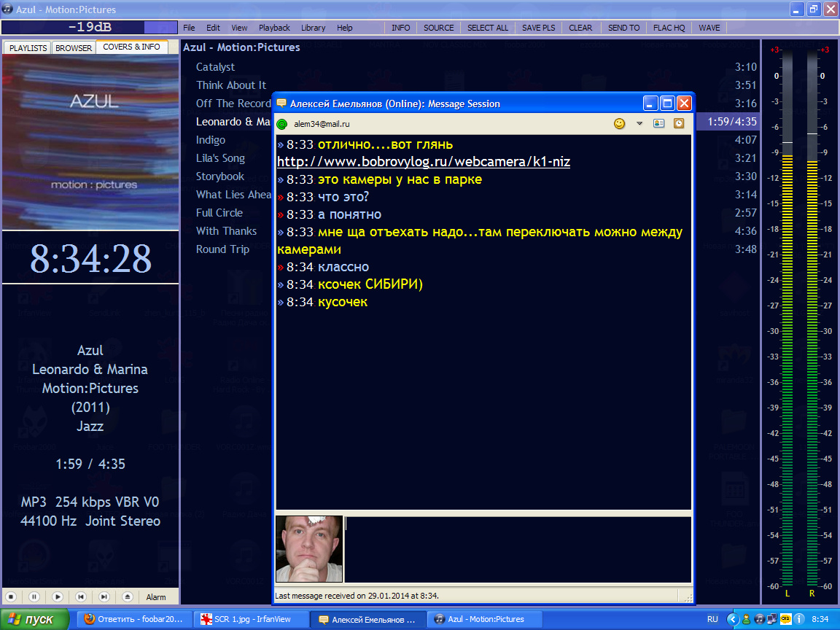Click the Alarm button
Screen dimensions: 840x630
tap(156, 596)
